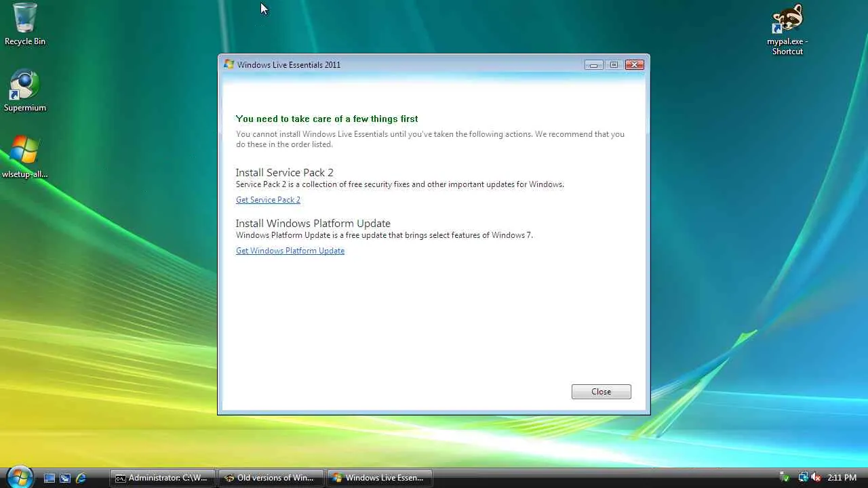The height and width of the screenshot is (488, 868).
Task: Click Switch Between Windows quick launch icon
Action: [x=65, y=478]
